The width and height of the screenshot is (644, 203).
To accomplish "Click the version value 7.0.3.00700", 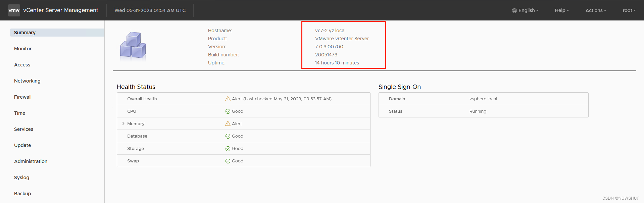I will coord(329,47).
